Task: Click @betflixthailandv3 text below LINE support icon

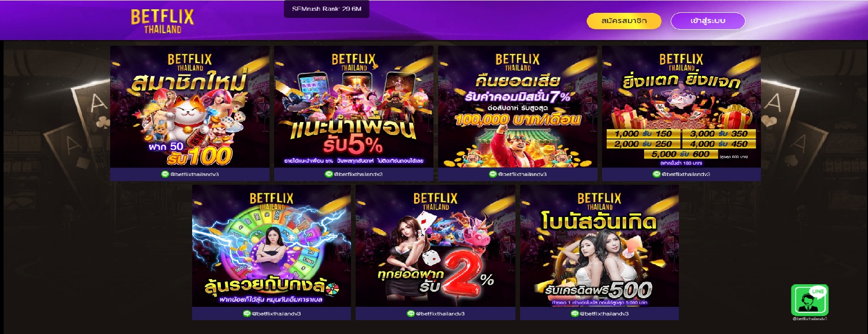Action: 810,319
